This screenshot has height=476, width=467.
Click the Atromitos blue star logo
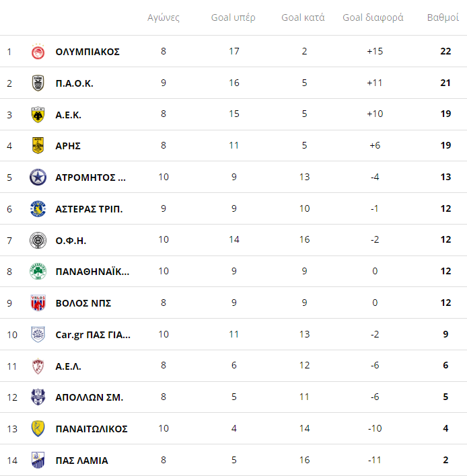38,177
